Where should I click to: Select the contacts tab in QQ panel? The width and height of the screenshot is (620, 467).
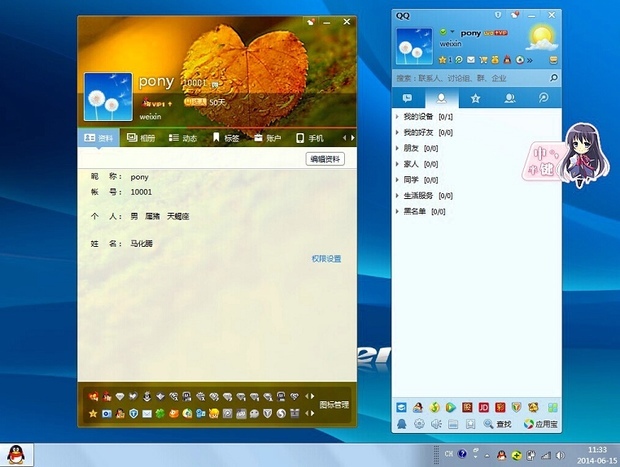click(x=442, y=98)
